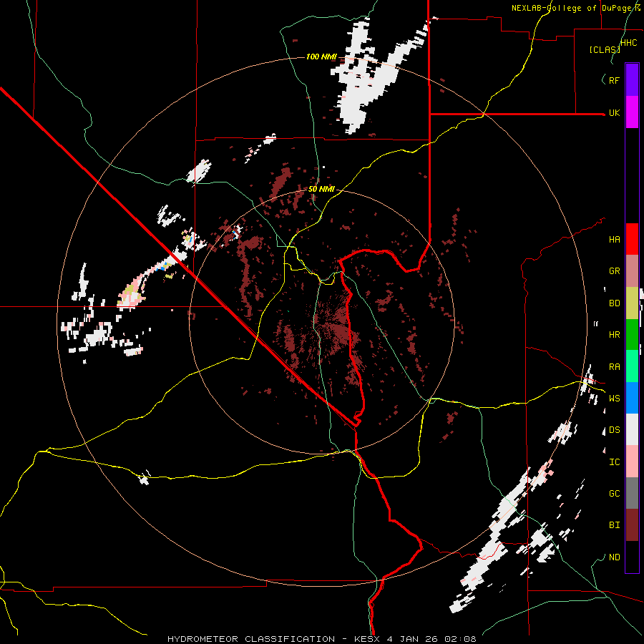This screenshot has height=644, width=644.
Task: Click the ND black legend color swatch
Action: pyautogui.click(x=632, y=557)
